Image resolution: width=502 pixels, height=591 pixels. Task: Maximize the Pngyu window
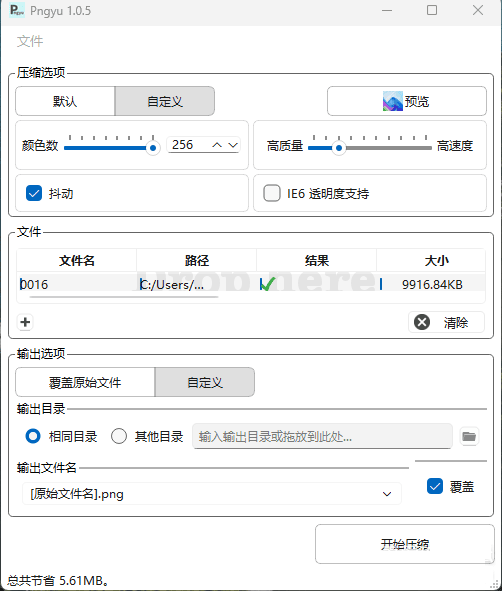(x=432, y=10)
